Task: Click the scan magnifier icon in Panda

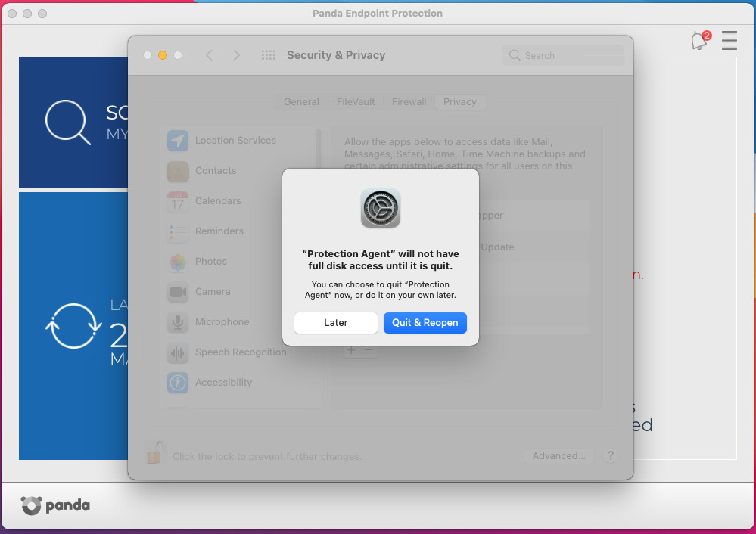Action: tap(67, 122)
